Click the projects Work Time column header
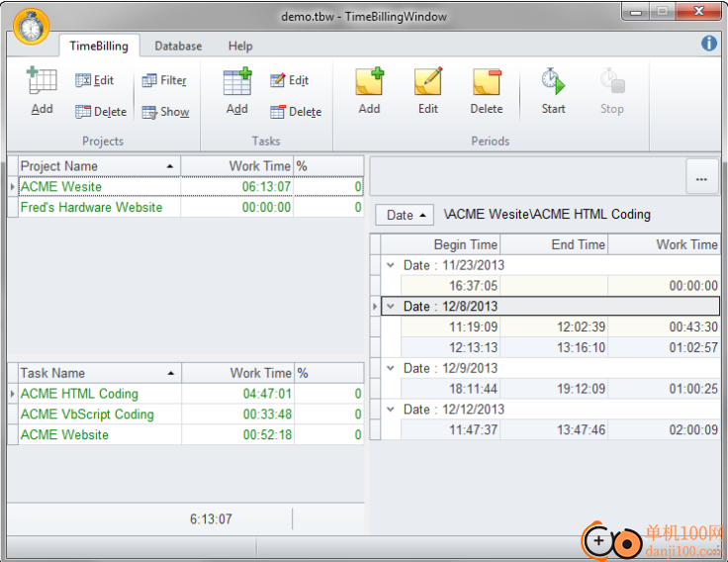 pos(236,166)
